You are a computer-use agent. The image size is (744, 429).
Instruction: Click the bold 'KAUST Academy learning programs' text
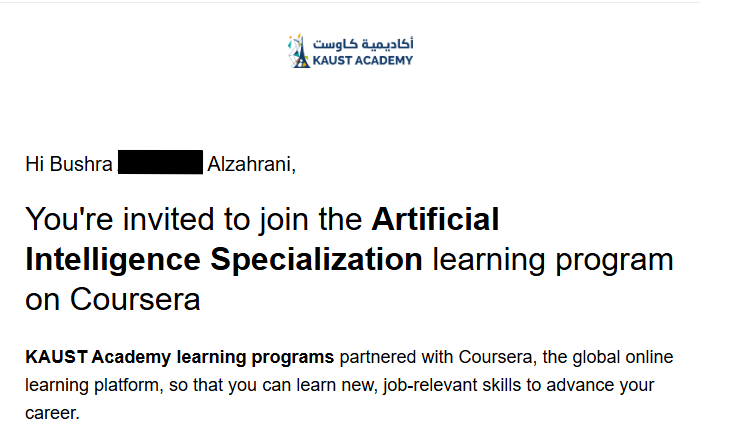click(x=179, y=357)
